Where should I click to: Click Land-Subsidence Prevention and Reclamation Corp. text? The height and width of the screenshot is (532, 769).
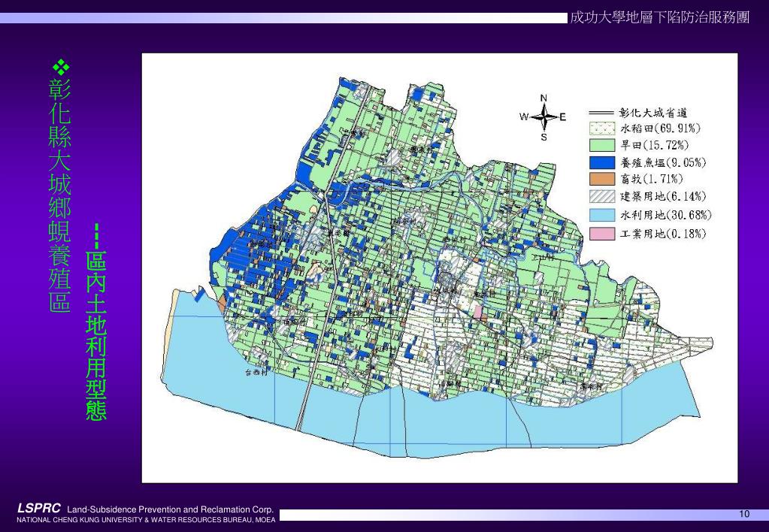[170, 509]
